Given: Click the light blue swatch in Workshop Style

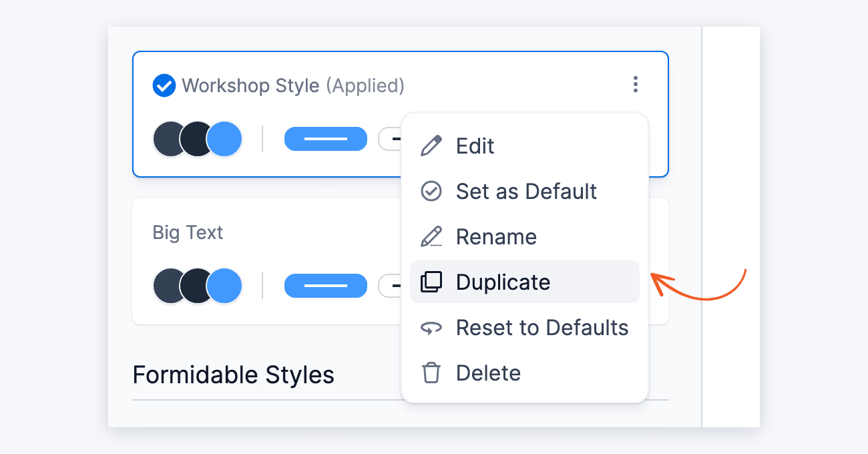Looking at the screenshot, I should [x=224, y=139].
